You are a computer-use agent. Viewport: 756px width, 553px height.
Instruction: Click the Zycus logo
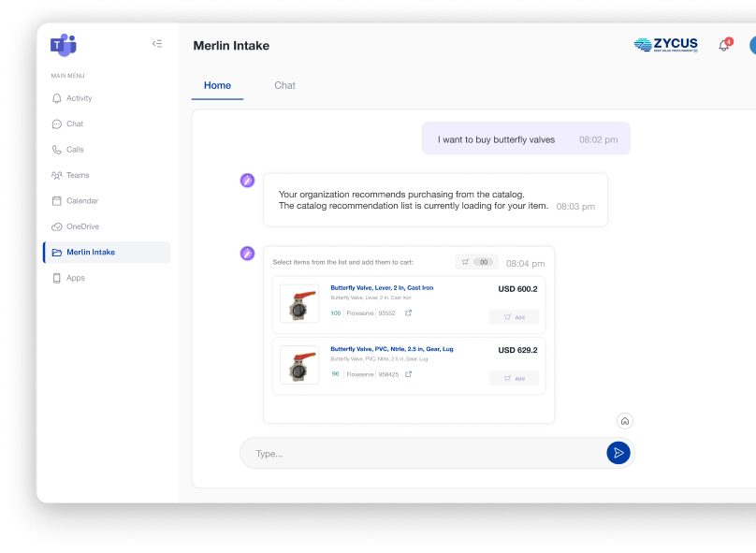click(668, 44)
